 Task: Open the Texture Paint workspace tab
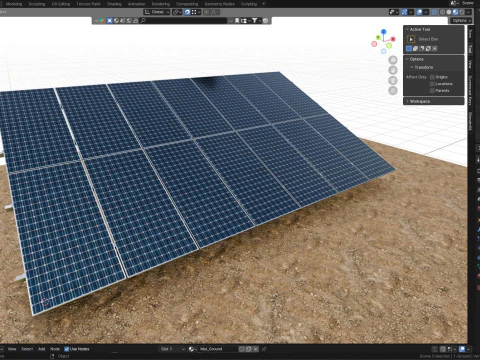(x=88, y=4)
